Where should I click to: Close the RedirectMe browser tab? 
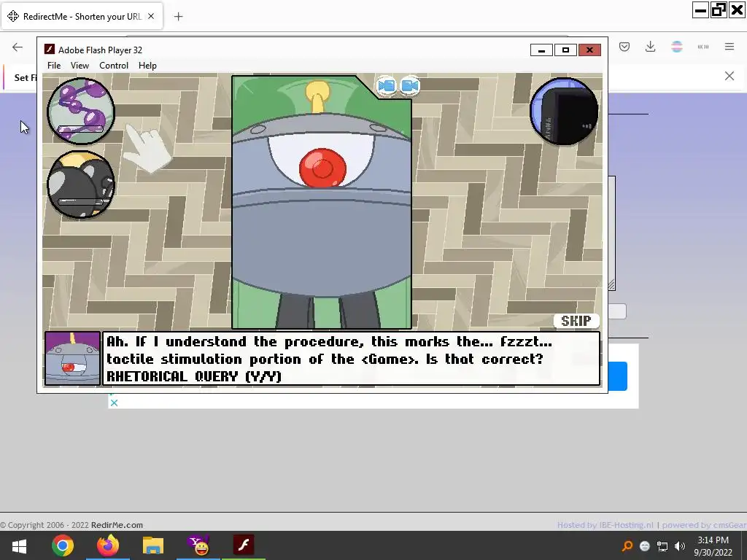click(151, 16)
